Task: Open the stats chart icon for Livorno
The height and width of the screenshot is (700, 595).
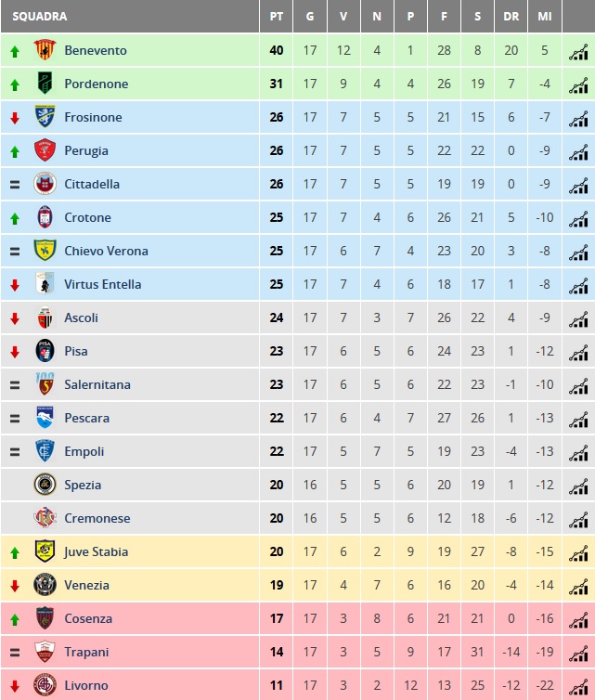Action: click(578, 687)
